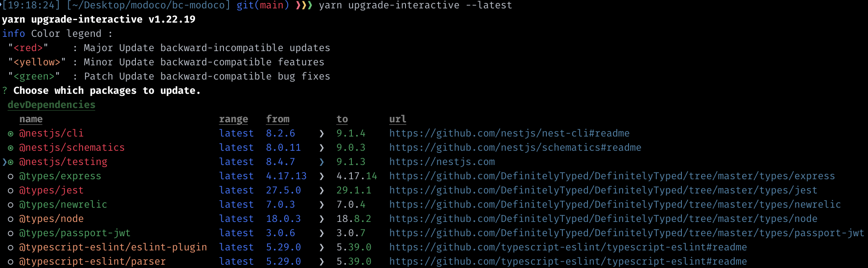Screen dimensions: 868x268
Task: Toggle selection for @nestjs/schematics package
Action: point(10,148)
